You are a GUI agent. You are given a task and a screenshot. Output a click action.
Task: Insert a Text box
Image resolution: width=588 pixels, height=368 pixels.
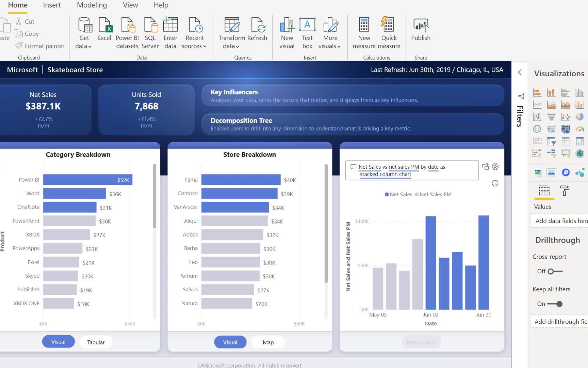(x=307, y=33)
